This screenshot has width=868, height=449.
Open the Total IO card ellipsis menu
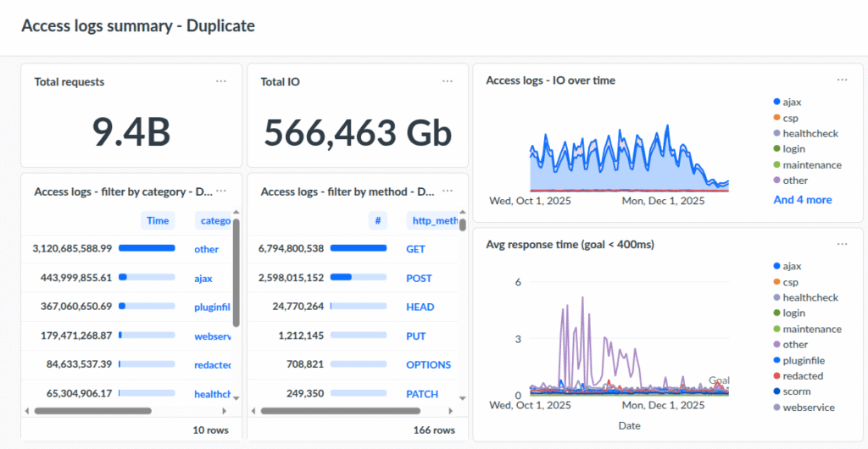448,81
